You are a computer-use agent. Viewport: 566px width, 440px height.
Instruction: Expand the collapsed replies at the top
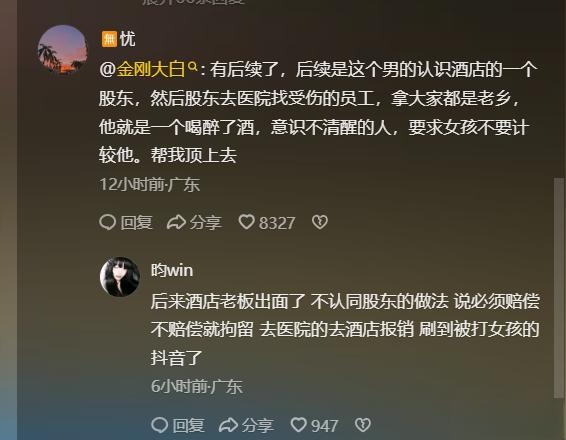(x=194, y=2)
